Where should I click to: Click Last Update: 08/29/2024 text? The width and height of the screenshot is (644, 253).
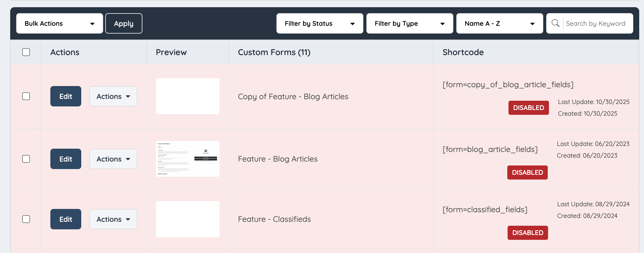(593, 204)
